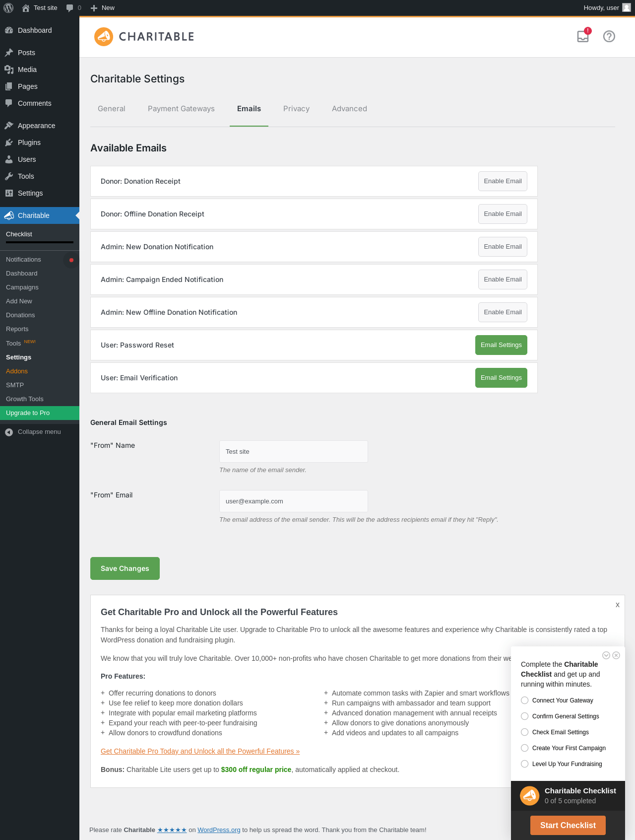Open the help question mark icon
Viewport: 635px width, 840px height.
[609, 36]
